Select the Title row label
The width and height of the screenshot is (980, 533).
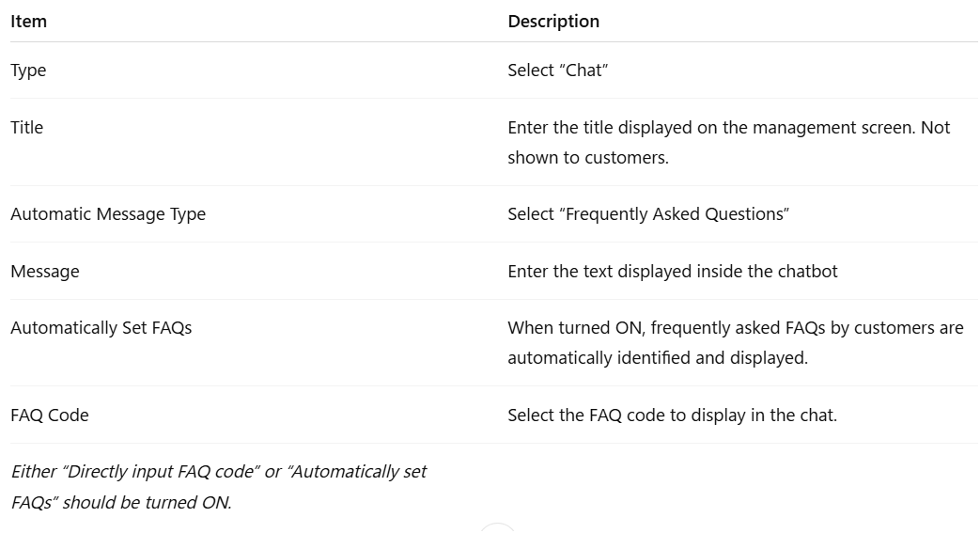[27, 128]
